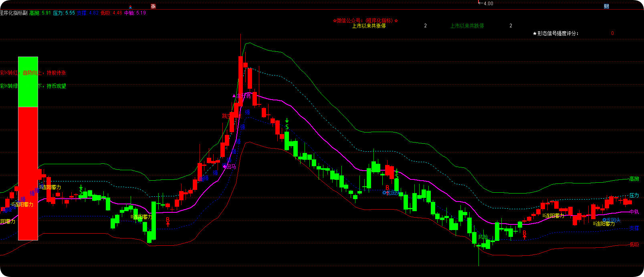Click the 中轴: 5.19 legend value
The height and width of the screenshot is (277, 644).
tap(135, 13)
